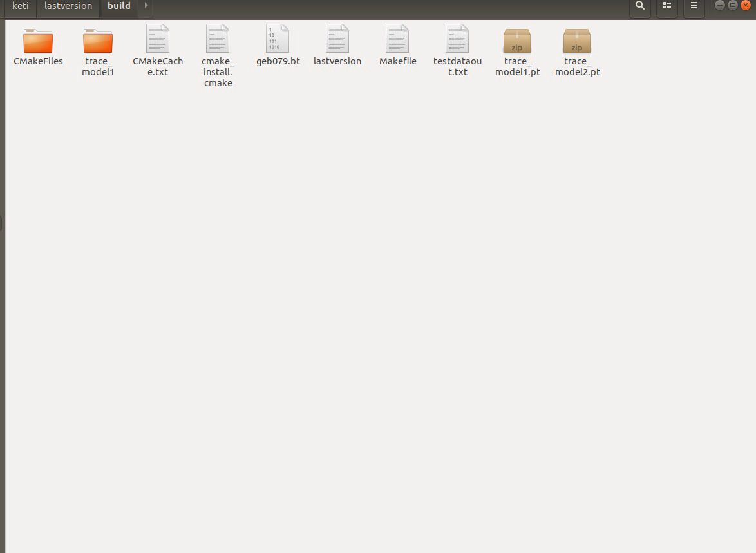Screen dimensions: 756x553
Task: Click the build path button
Action: (118, 5)
